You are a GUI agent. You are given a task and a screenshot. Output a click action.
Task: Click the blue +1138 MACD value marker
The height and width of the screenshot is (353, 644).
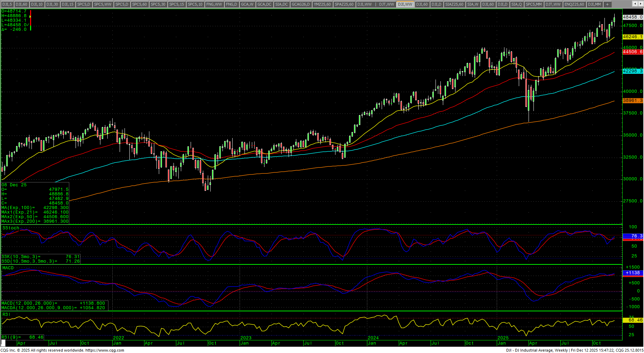pyautogui.click(x=633, y=273)
